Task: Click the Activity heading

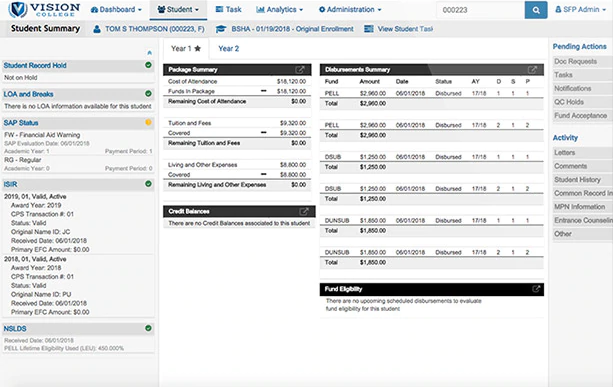Action: 565,138
